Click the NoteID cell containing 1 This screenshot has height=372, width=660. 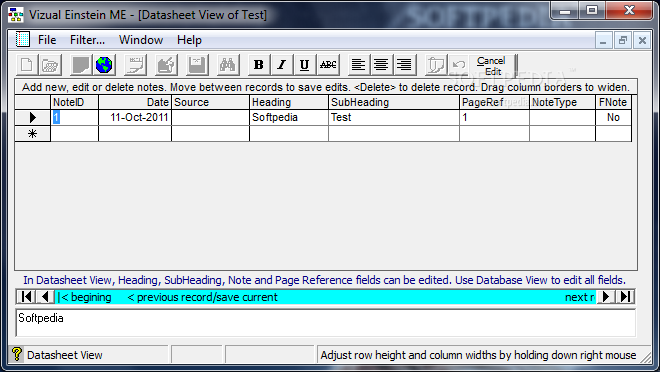[x=74, y=117]
